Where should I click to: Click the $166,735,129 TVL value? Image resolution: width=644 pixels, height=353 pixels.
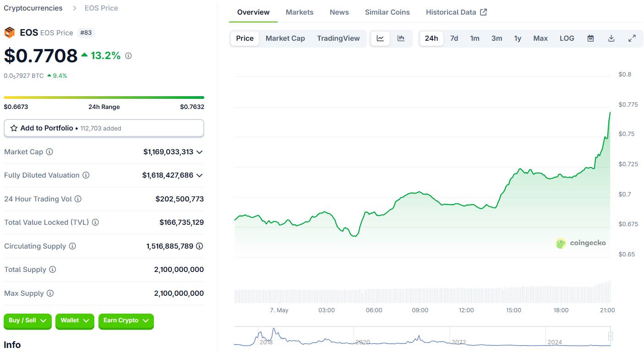tap(181, 223)
